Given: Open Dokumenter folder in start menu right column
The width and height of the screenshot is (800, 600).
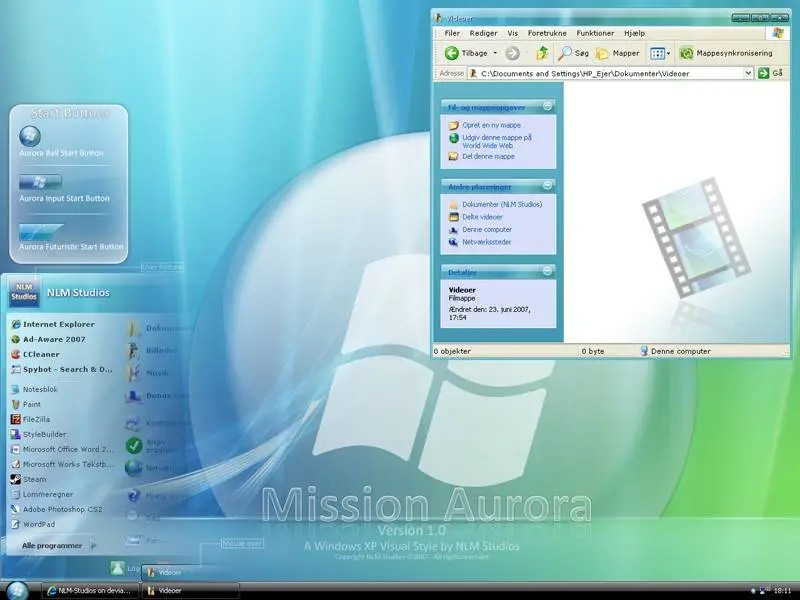Looking at the screenshot, I should (x=159, y=328).
